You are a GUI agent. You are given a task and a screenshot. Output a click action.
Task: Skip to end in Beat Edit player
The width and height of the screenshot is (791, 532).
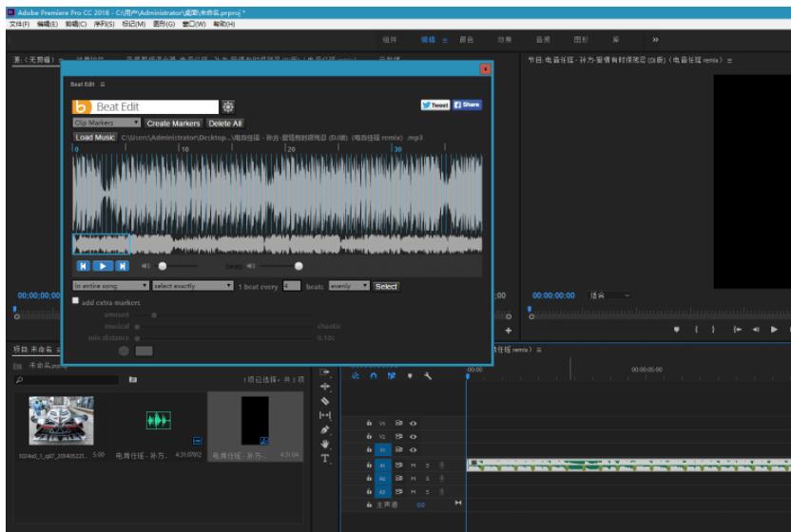pos(122,266)
